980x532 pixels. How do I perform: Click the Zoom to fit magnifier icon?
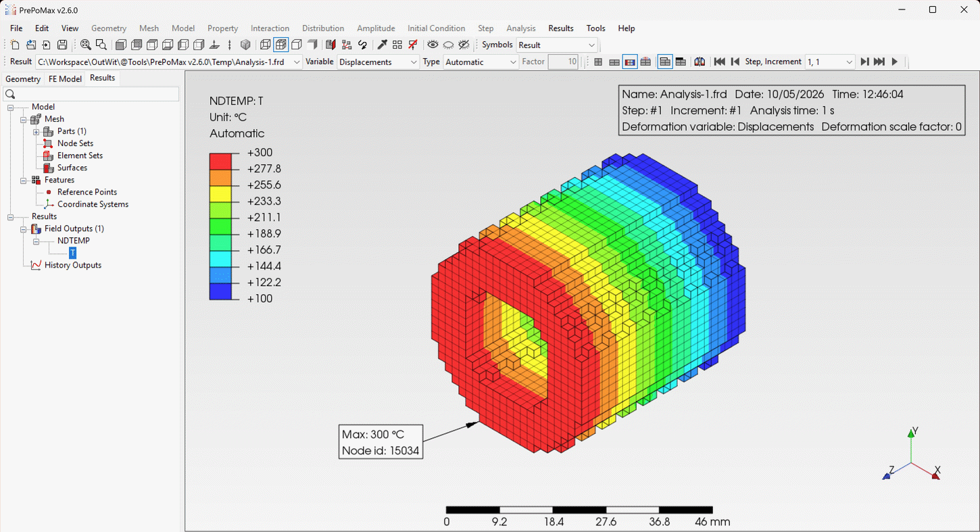pyautogui.click(x=86, y=45)
